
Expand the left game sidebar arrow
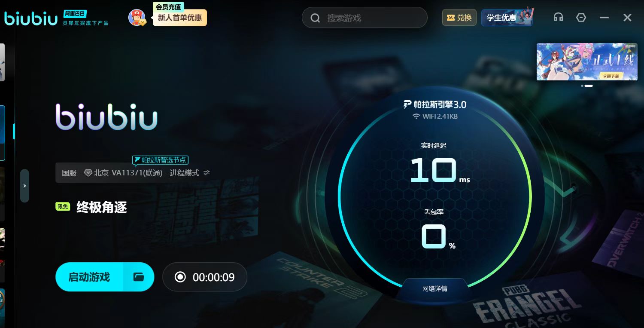point(25,186)
